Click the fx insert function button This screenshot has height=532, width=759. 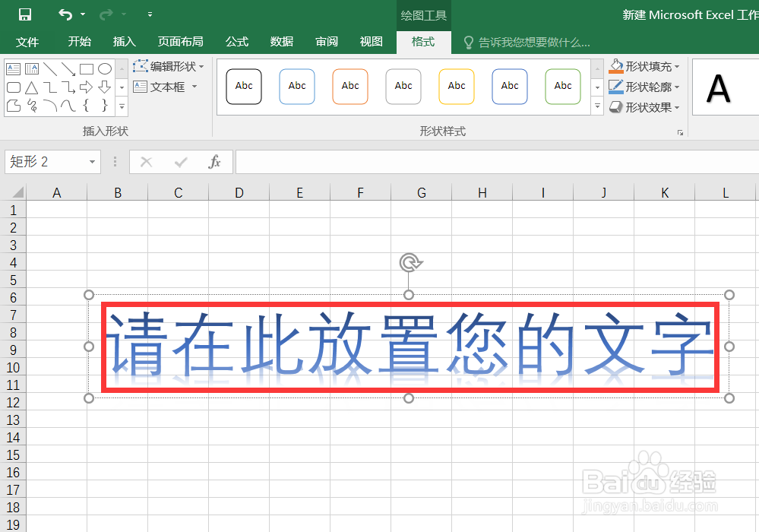[x=215, y=161]
